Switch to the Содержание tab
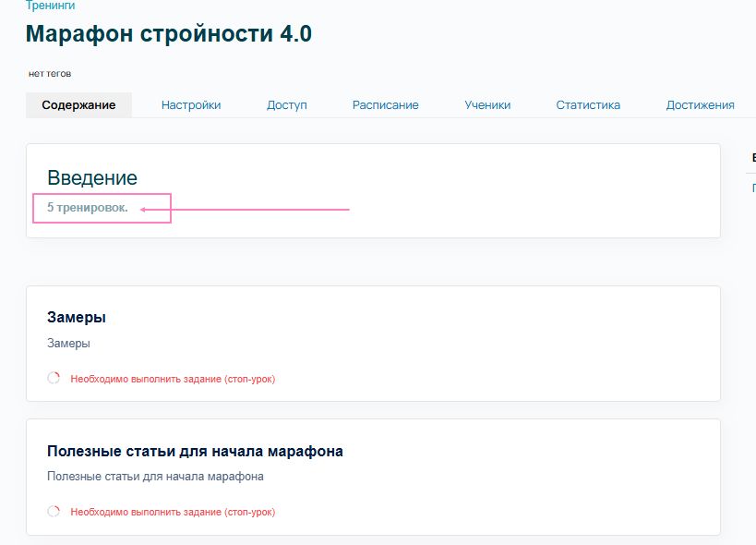This screenshot has width=756, height=545. point(78,105)
